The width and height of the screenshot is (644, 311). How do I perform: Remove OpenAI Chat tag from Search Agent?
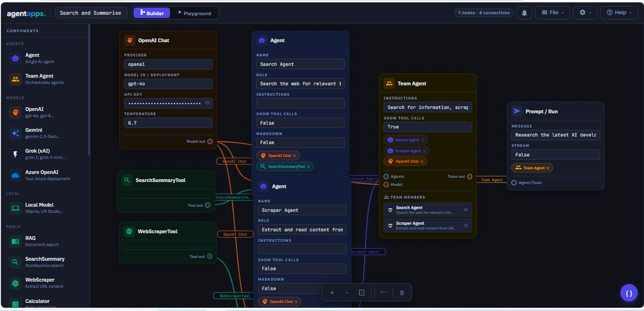pyautogui.click(x=295, y=155)
